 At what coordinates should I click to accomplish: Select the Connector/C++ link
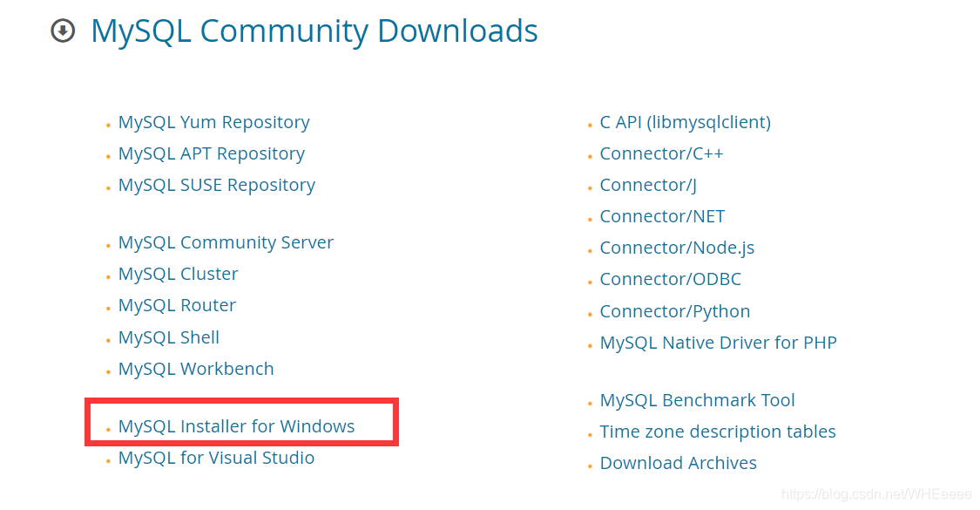click(661, 154)
